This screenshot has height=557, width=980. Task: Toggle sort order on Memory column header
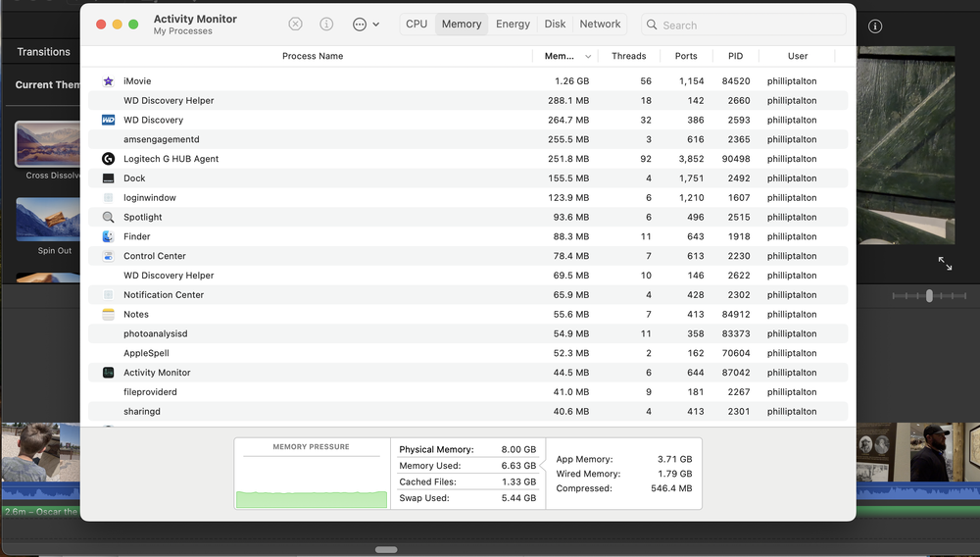tap(565, 56)
